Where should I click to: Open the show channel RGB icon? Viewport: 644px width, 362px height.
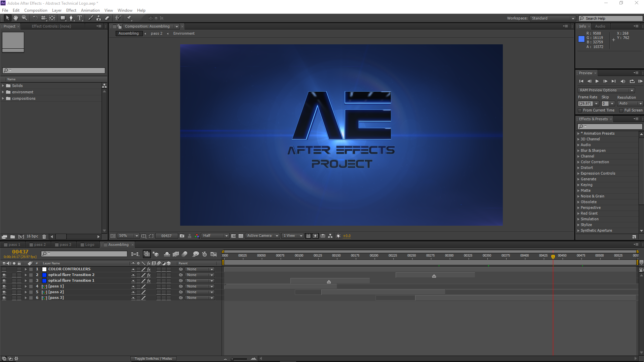197,236
